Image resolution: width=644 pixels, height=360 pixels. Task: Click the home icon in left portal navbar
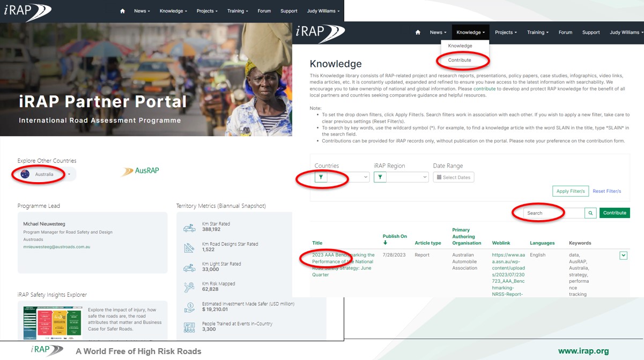click(122, 11)
